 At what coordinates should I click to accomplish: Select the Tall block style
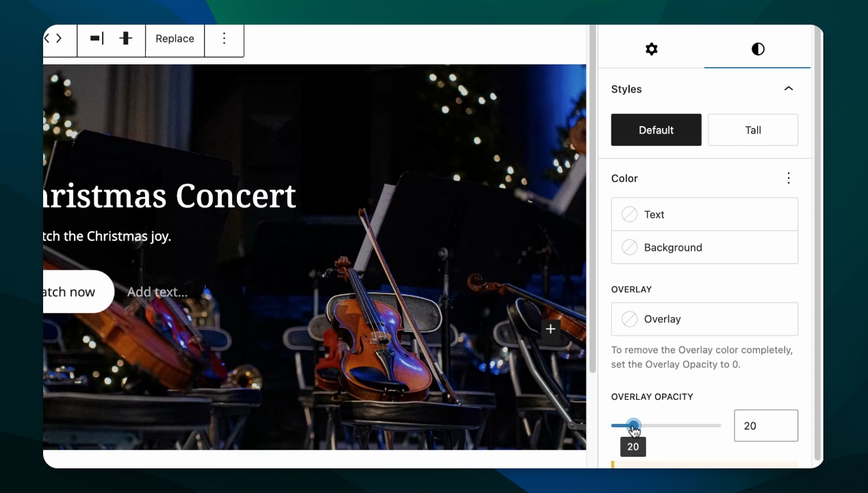pos(753,130)
